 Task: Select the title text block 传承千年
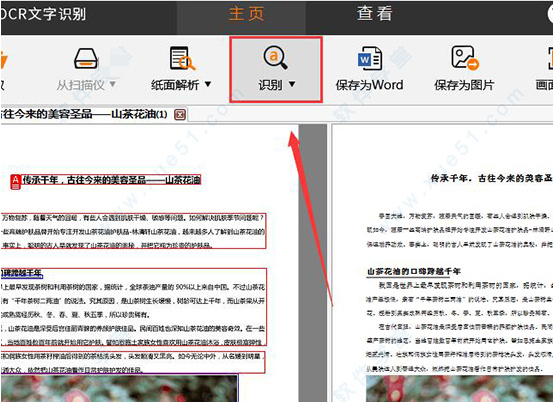coord(111,180)
